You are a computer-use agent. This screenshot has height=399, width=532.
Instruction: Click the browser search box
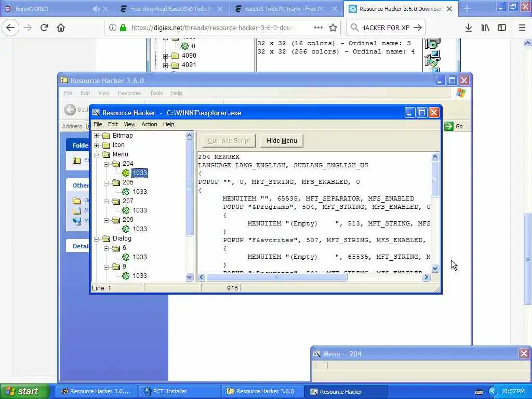point(386,28)
